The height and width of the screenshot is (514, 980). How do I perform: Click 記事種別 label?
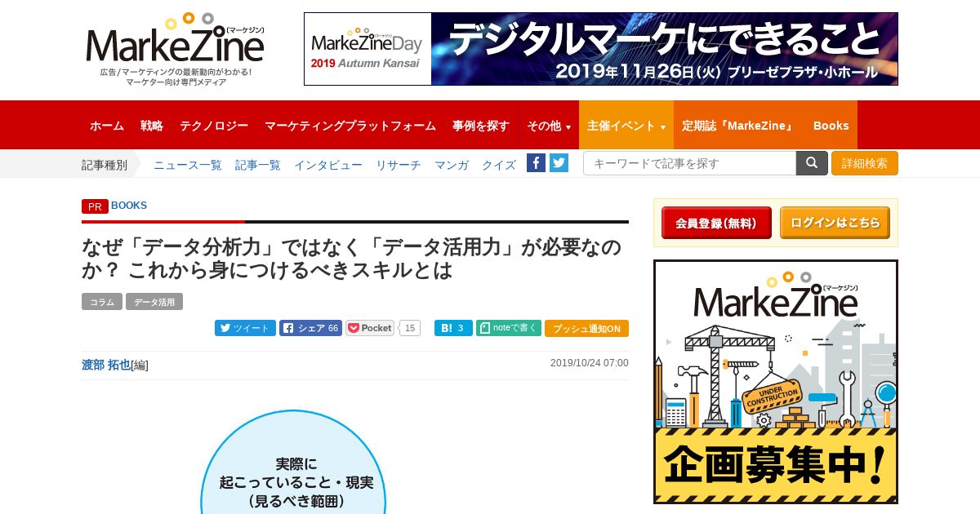pos(105,165)
